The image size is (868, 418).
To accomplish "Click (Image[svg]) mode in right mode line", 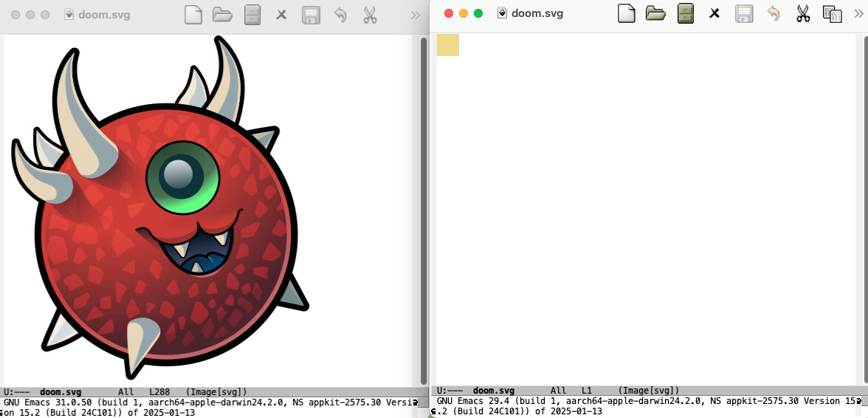I will pyautogui.click(x=649, y=391).
